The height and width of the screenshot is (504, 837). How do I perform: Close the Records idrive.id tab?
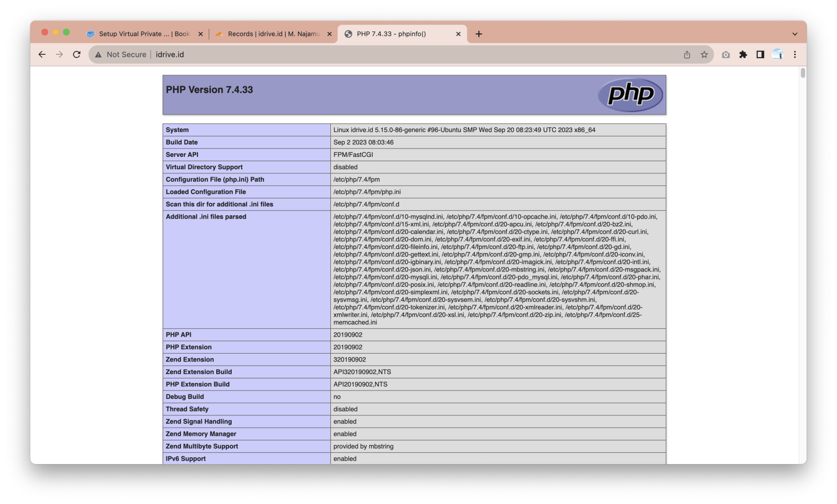(x=329, y=34)
